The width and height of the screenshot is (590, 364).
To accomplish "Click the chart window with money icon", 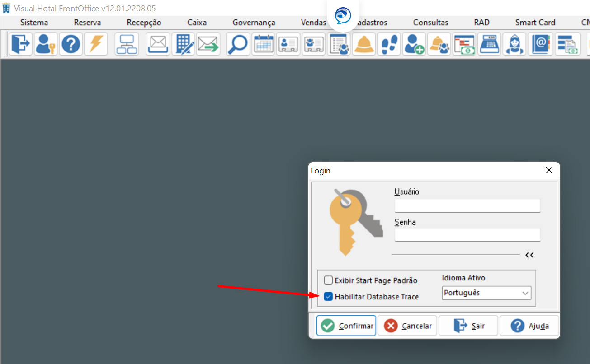I will pyautogui.click(x=464, y=44).
